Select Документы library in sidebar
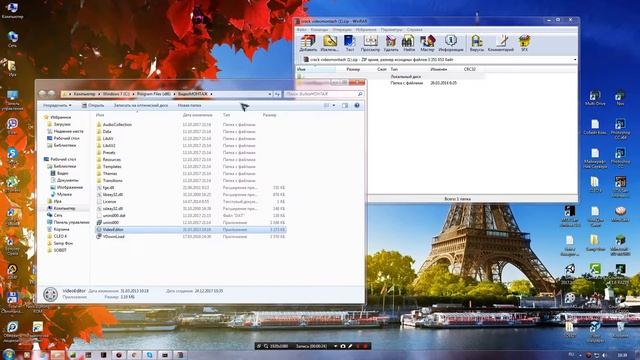The image size is (640, 360). (67, 180)
